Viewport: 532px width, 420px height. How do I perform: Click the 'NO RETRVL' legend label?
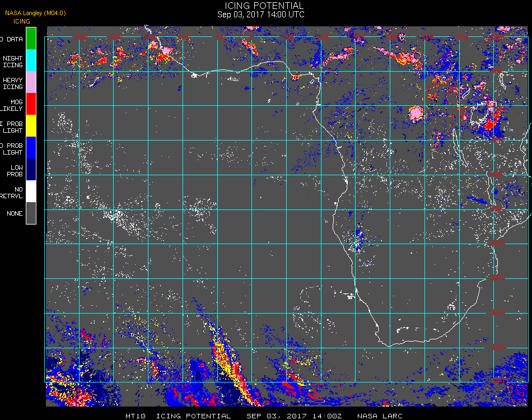[12, 193]
